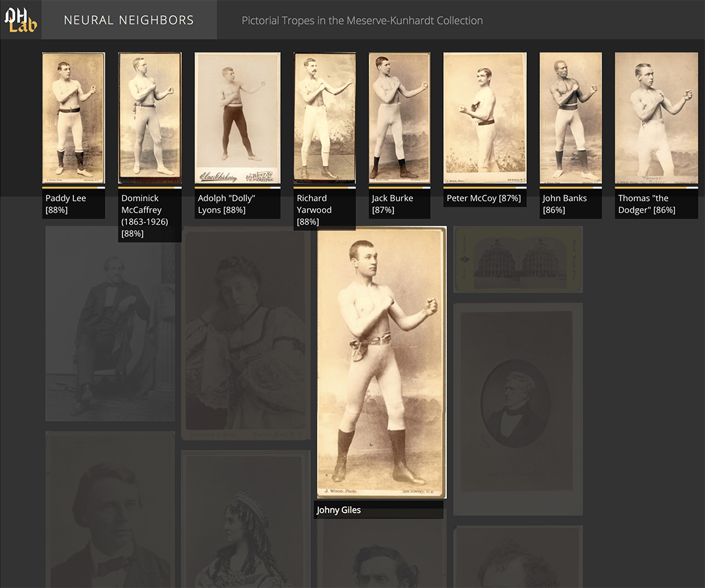The width and height of the screenshot is (705, 588).
Task: Click the Paddy Lee [88%] caption
Action: (66, 204)
